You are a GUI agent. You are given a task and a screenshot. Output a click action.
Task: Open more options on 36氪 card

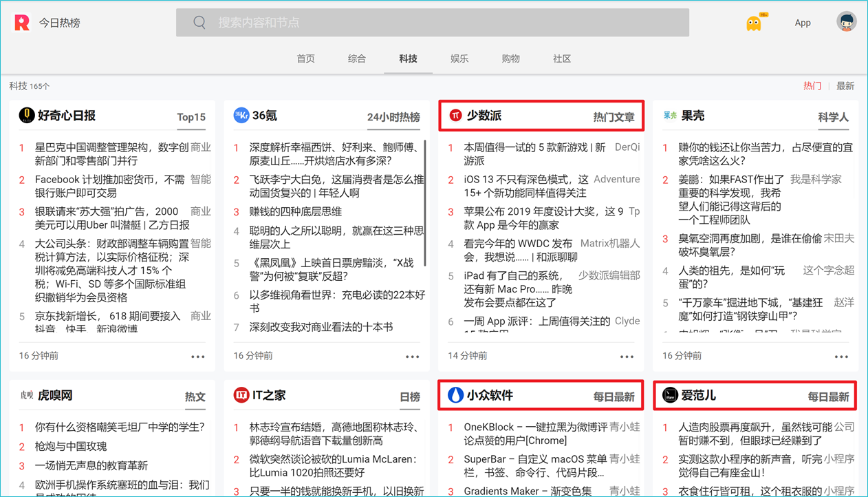tap(413, 357)
